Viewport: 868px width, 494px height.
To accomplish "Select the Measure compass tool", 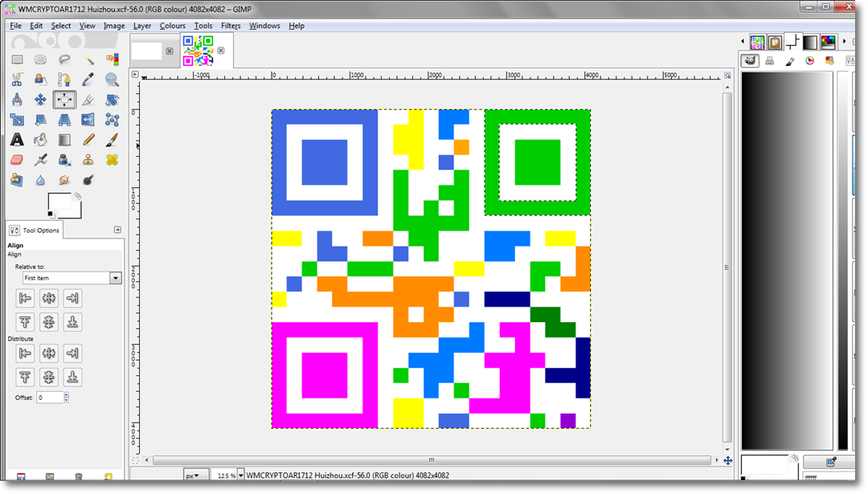I will pyautogui.click(x=17, y=100).
